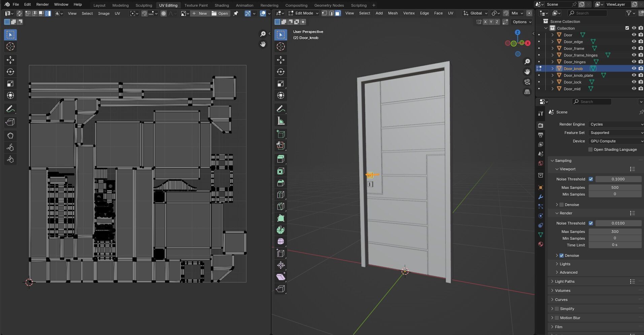Open the Modifiers properties tab wrench icon

point(541,197)
